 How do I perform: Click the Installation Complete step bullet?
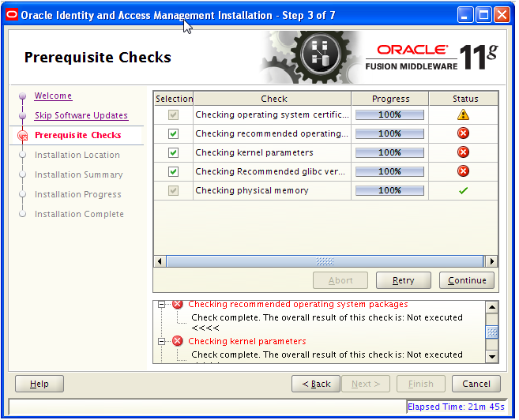[22, 214]
